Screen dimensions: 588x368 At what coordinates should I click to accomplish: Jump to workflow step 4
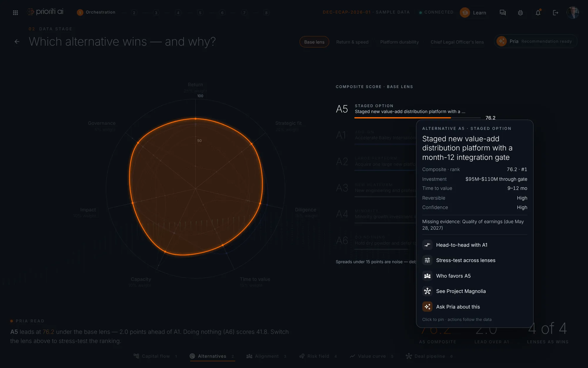click(x=178, y=13)
